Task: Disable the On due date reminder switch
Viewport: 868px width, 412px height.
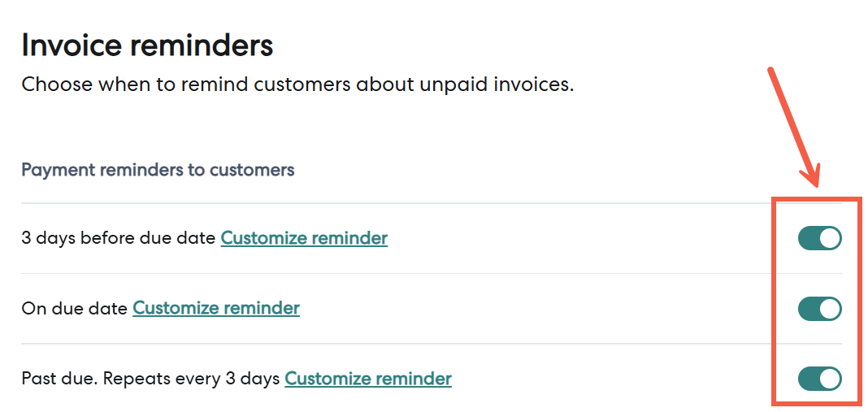Action: pyautogui.click(x=819, y=309)
